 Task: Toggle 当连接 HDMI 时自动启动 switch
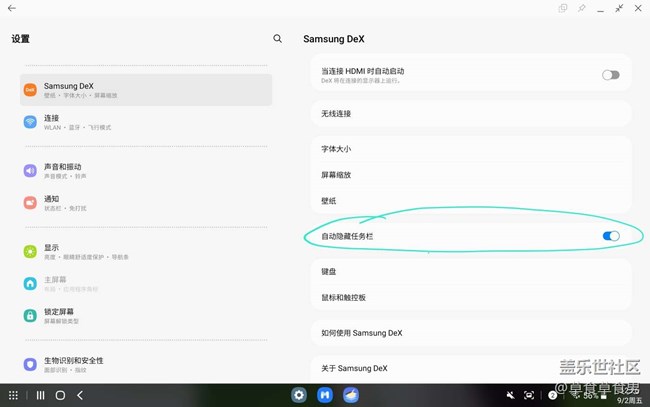click(x=610, y=75)
